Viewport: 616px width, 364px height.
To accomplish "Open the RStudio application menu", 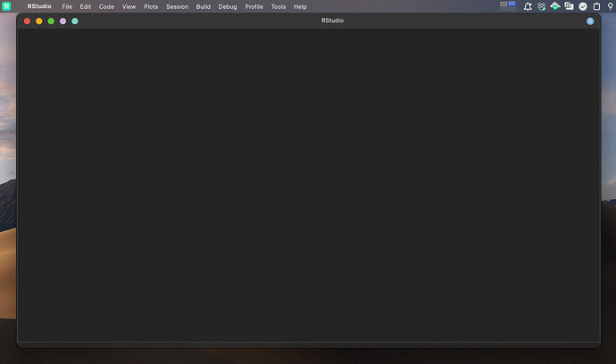I will (39, 6).
